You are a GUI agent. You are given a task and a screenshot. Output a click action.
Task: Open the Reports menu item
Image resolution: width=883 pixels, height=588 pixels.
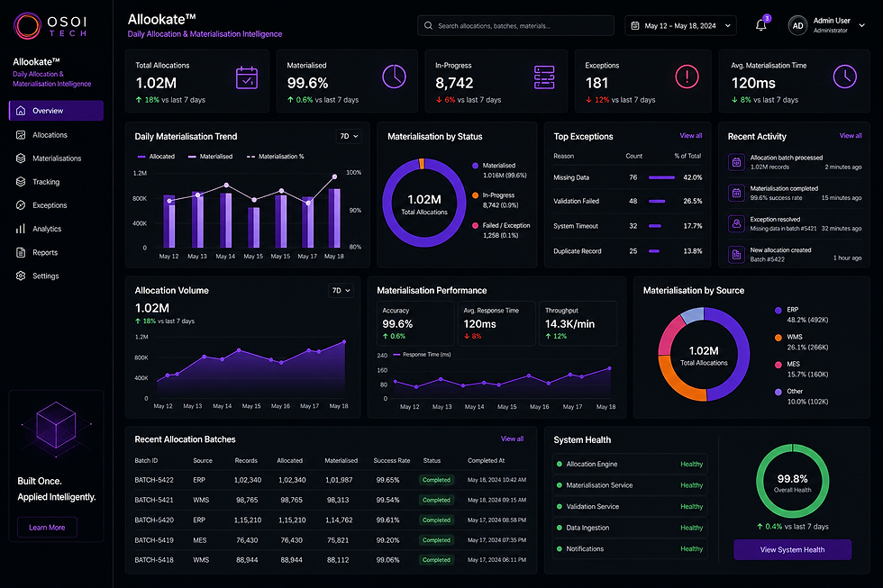[56, 253]
